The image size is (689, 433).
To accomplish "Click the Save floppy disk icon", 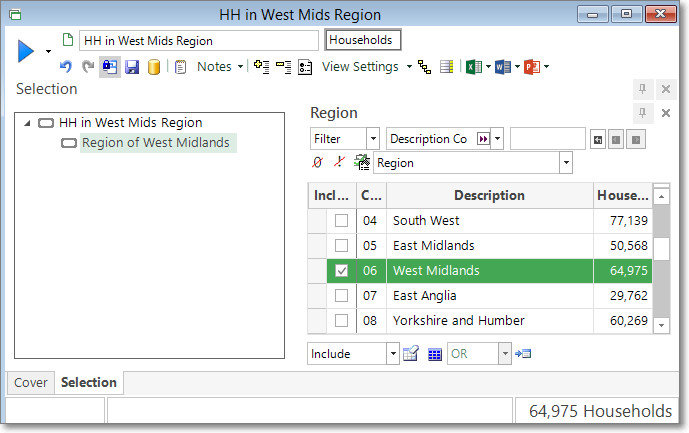I will (x=132, y=67).
